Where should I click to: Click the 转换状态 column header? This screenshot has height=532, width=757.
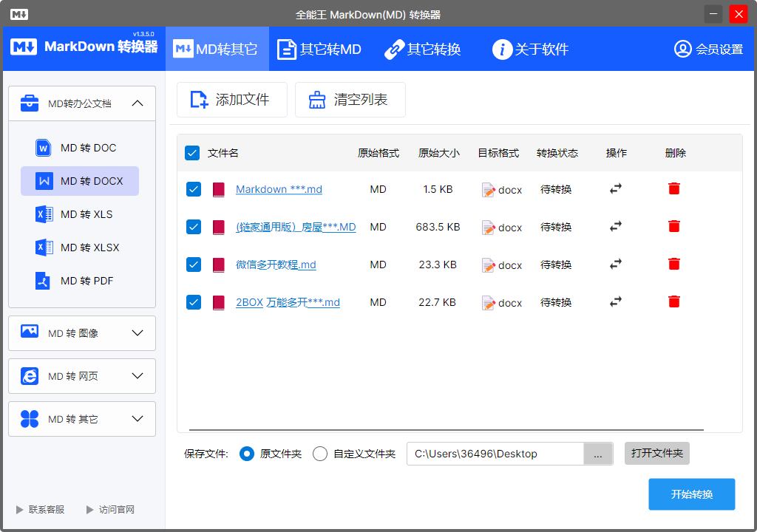[557, 153]
